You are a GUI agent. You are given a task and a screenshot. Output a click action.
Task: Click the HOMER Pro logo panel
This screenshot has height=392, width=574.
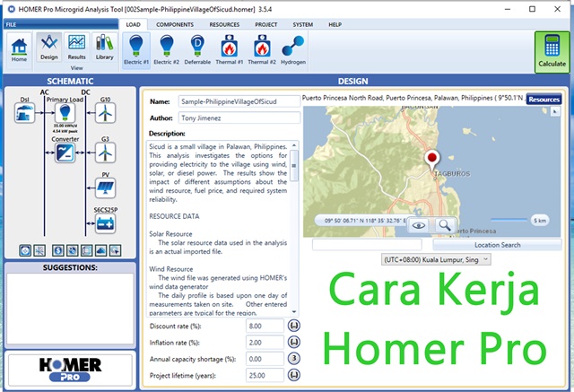point(70,370)
